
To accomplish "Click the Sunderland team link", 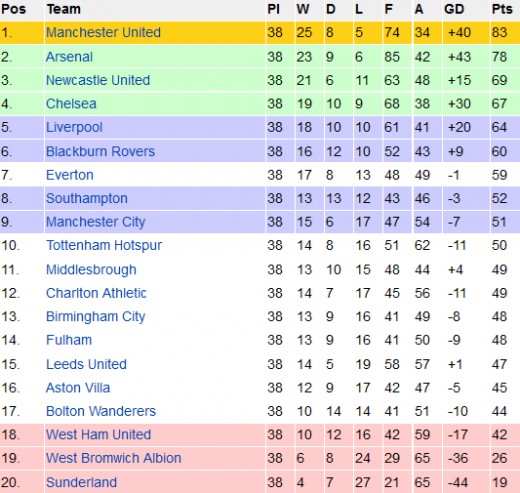I will (81, 482).
